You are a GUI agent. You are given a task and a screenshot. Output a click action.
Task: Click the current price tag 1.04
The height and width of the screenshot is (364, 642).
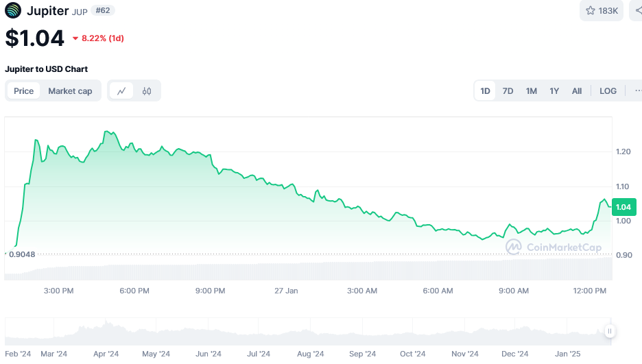coord(623,207)
